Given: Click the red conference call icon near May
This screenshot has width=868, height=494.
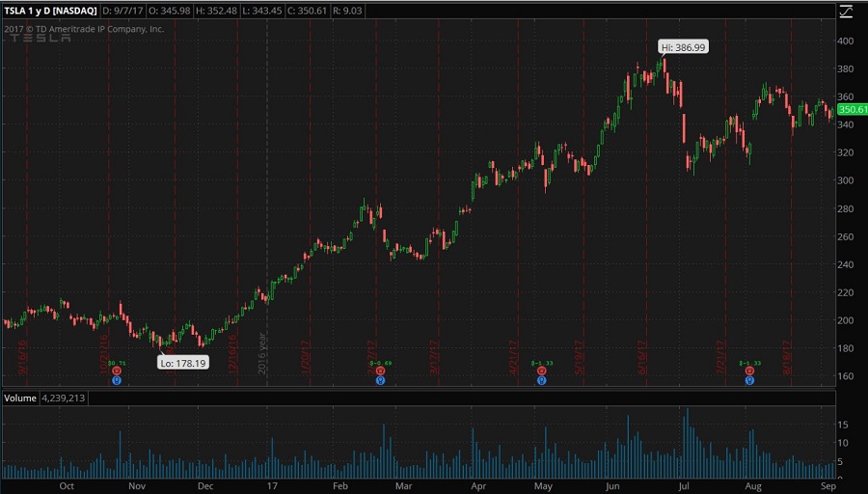Looking at the screenshot, I should (541, 370).
